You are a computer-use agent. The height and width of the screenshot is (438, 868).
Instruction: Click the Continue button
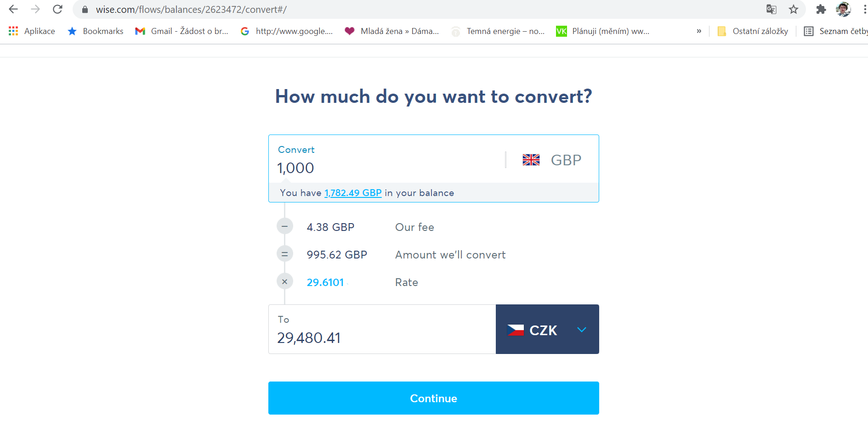pyautogui.click(x=434, y=398)
